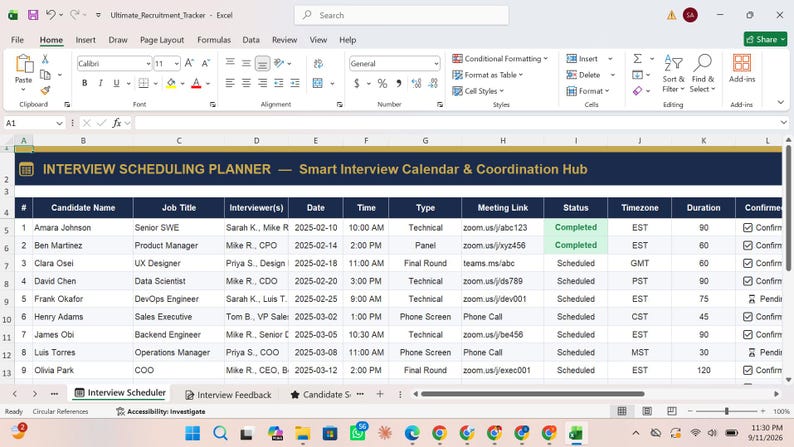This screenshot has height=447, width=794.
Task: Open Add-ins
Action: click(x=742, y=68)
